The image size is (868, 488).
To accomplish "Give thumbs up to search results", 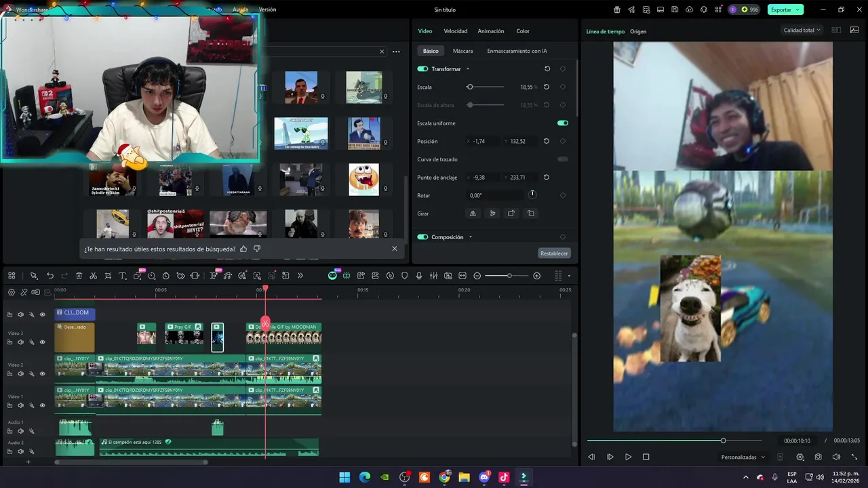I will coord(243,249).
